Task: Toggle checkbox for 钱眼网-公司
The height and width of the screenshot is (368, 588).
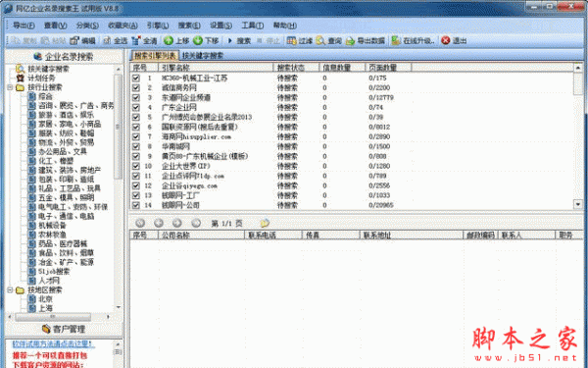Action: [x=136, y=205]
